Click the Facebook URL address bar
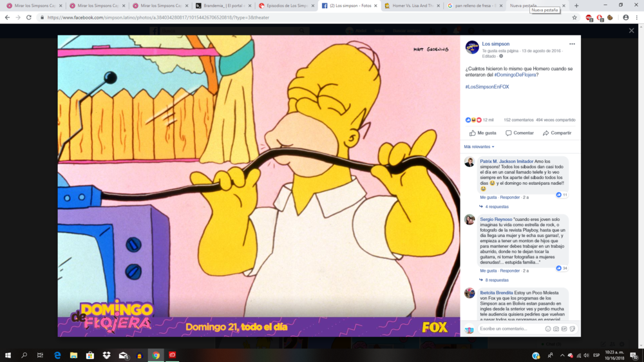The height and width of the screenshot is (362, 644). pyautogui.click(x=304, y=17)
